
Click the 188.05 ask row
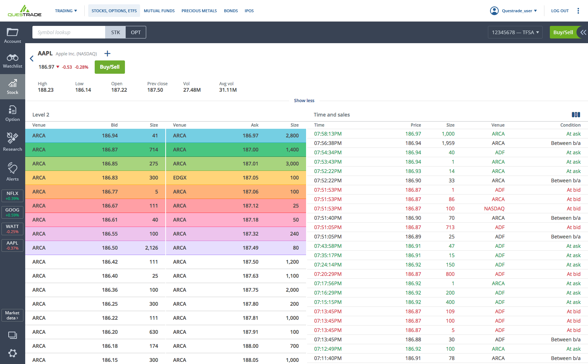[x=236, y=360]
